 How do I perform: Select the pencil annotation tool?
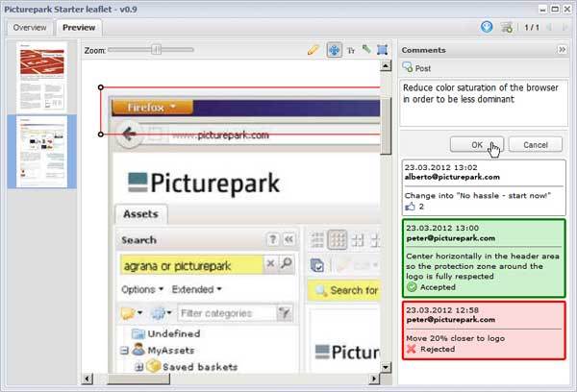tap(313, 50)
